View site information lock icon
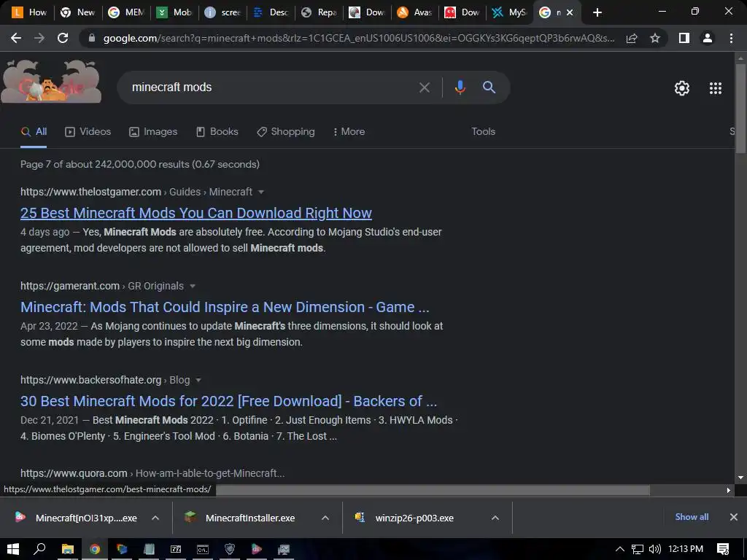Image resolution: width=747 pixels, height=560 pixels. point(92,38)
